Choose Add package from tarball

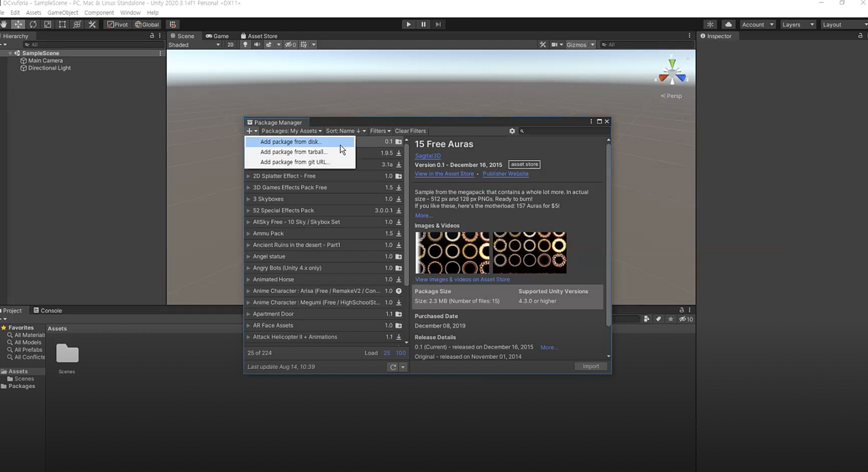tap(299, 152)
